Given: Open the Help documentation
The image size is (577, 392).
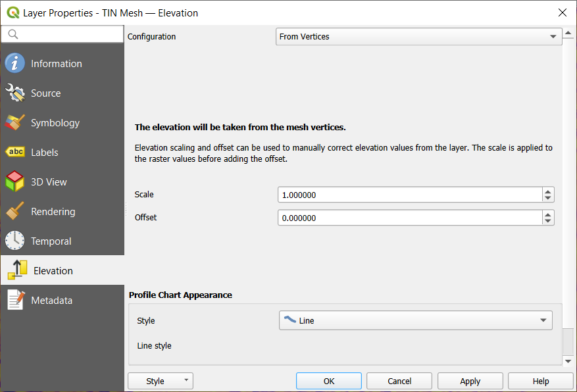Looking at the screenshot, I should click(x=540, y=380).
